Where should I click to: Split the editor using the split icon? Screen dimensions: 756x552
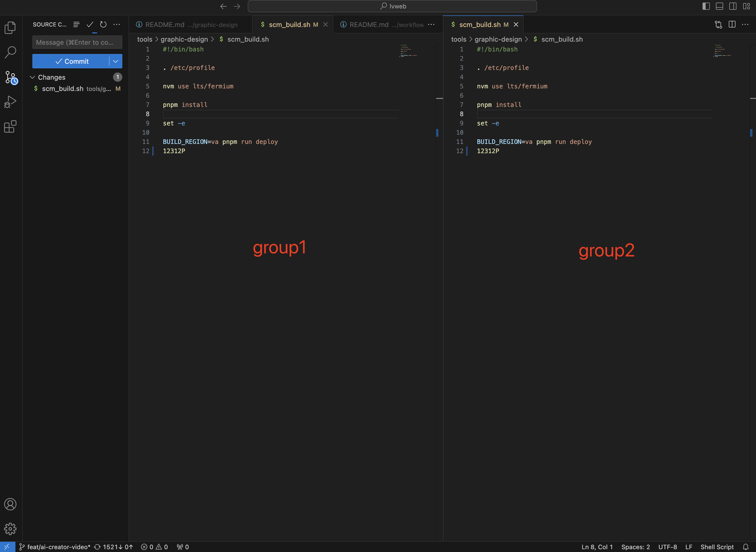pos(732,24)
